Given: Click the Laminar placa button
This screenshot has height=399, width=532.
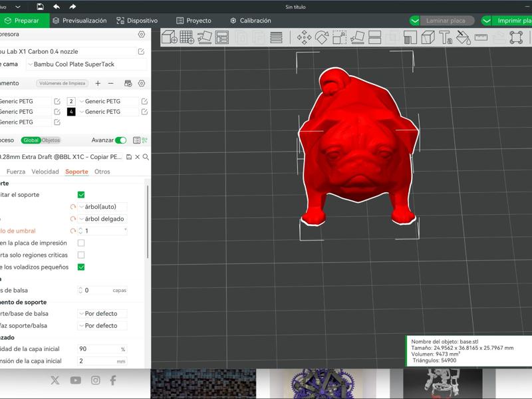Looking at the screenshot, I should pos(446,21).
